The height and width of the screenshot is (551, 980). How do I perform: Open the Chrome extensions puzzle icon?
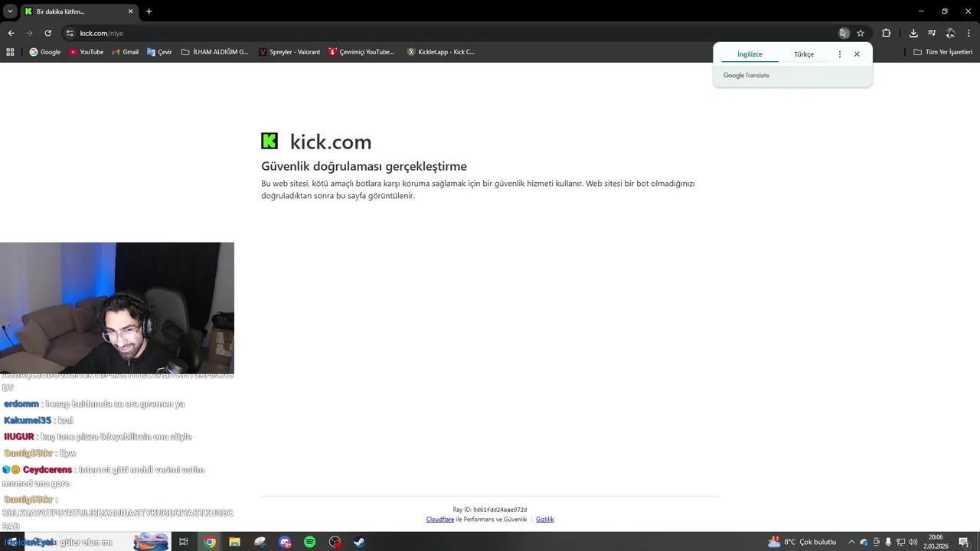(x=887, y=33)
